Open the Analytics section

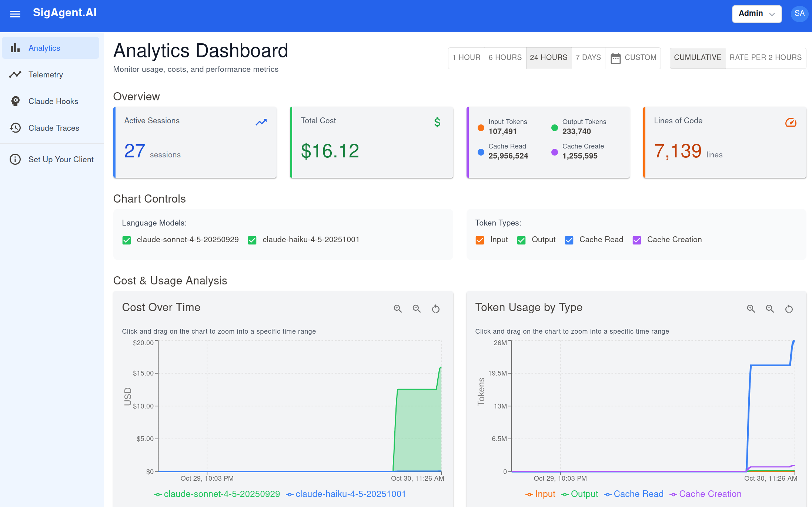click(44, 47)
